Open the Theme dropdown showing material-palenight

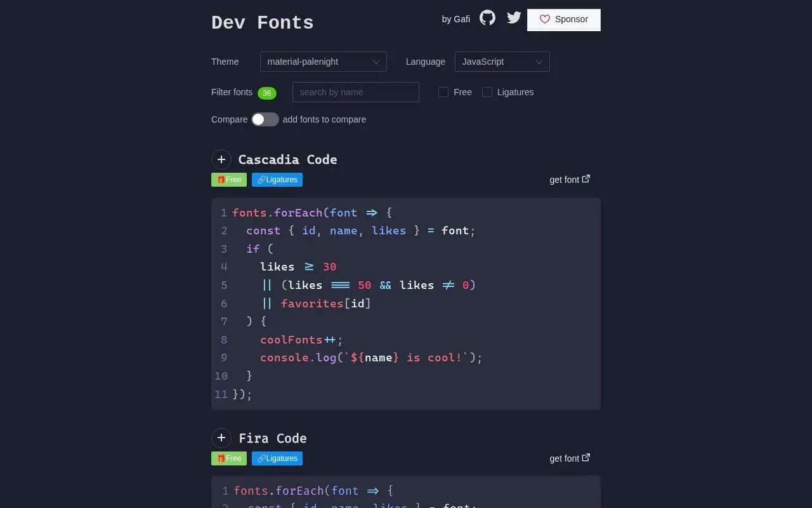coord(324,62)
